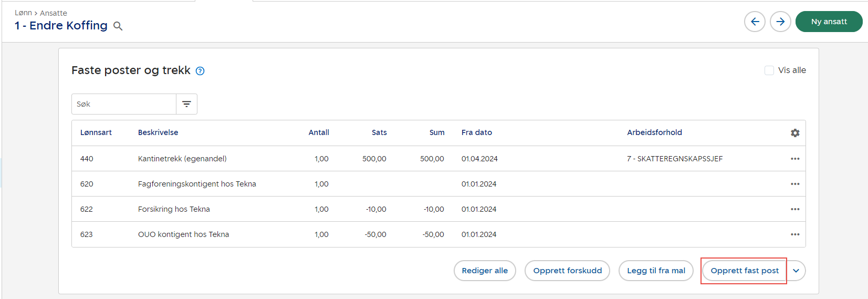Open more options for Forsikring hos Tekna row
This screenshot has height=299, width=868.
pos(795,209)
